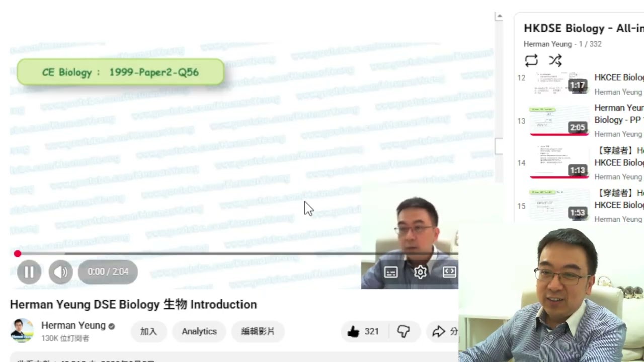Open the Herman Yeung channel avatar
The image size is (644, 362).
coord(22,331)
